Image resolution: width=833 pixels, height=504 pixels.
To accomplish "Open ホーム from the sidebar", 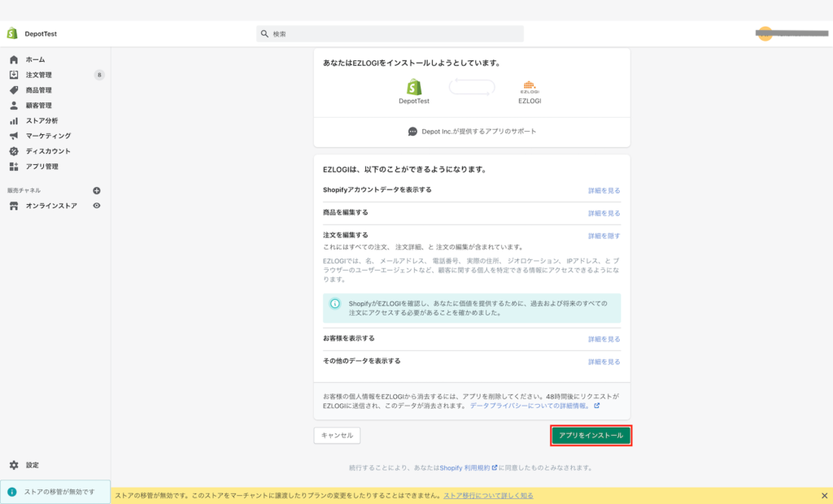I will tap(35, 59).
